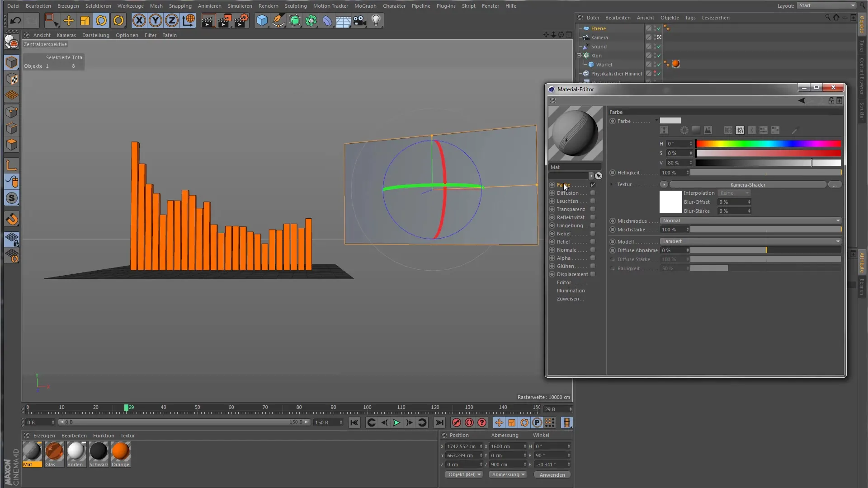This screenshot has height=488, width=868.
Task: Toggle the X axis lock
Action: click(139, 20)
